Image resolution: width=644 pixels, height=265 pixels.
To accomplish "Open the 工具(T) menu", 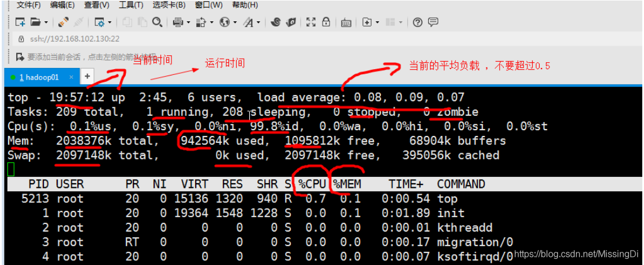I will [x=131, y=5].
